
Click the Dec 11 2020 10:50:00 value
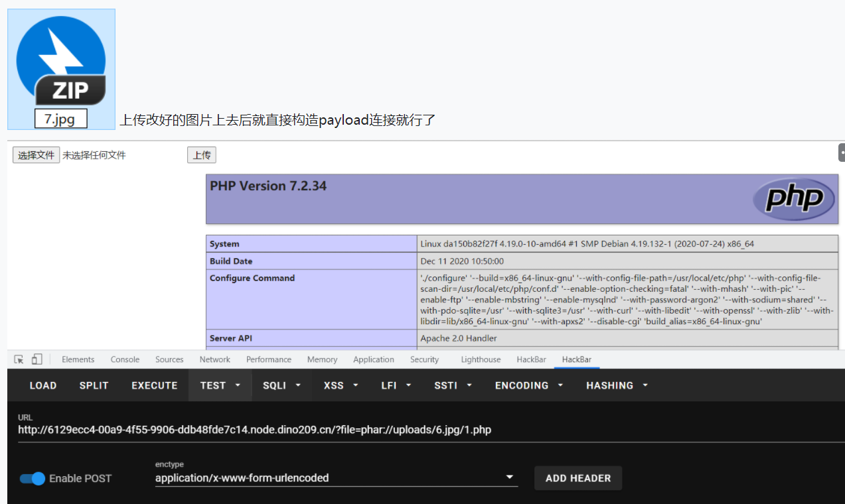click(x=462, y=261)
